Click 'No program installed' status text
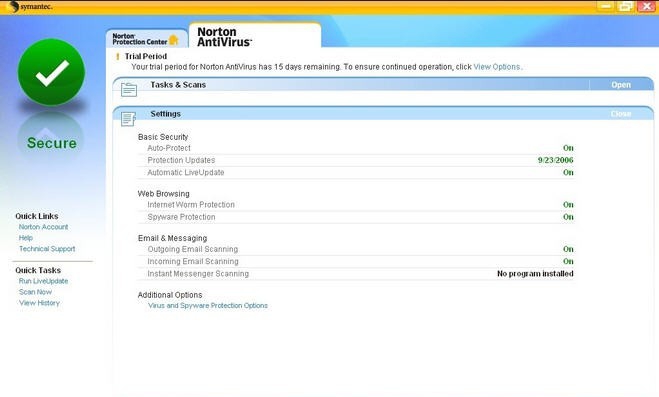The image size is (659, 397). click(x=535, y=273)
